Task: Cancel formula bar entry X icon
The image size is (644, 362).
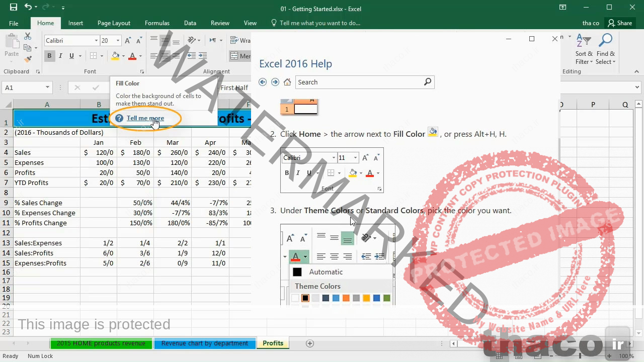Action: pyautogui.click(x=77, y=87)
